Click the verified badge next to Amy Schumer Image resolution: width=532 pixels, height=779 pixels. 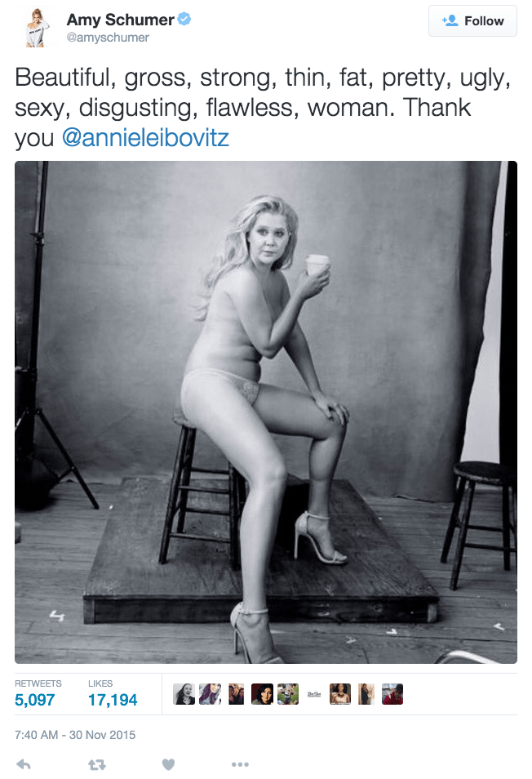point(184,20)
